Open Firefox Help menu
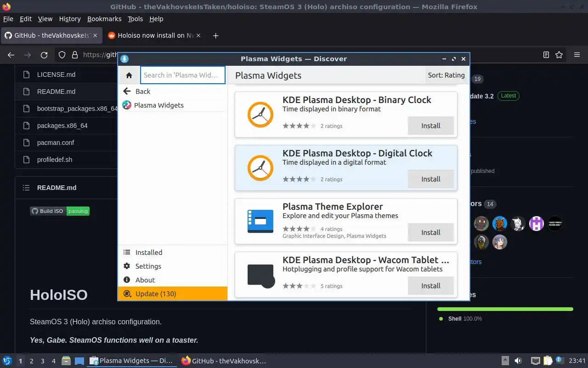Screen dimensions: 588x368 (156, 19)
